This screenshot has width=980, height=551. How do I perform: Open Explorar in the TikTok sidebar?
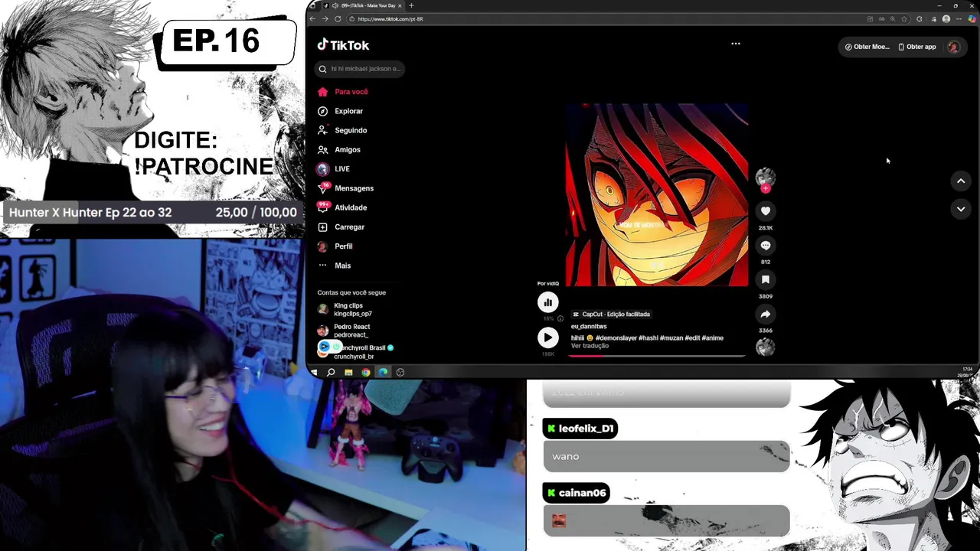[x=341, y=111]
